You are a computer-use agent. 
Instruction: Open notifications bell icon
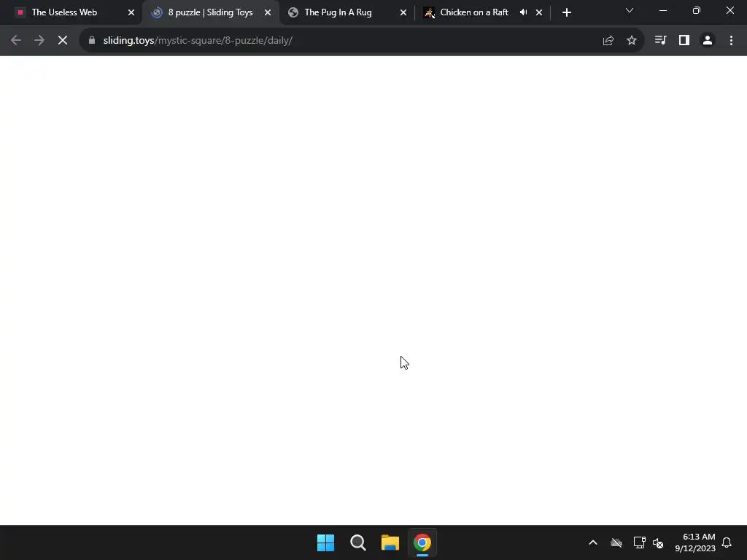point(727,542)
